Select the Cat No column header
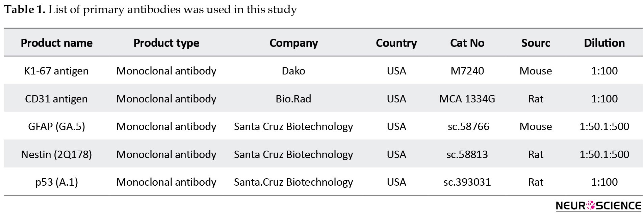The height and width of the screenshot is (217, 644). (467, 43)
